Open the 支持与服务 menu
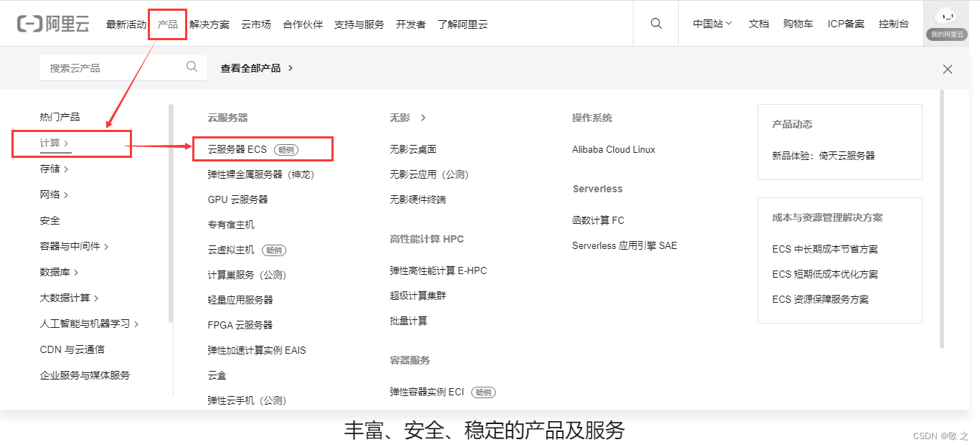 [x=359, y=24]
